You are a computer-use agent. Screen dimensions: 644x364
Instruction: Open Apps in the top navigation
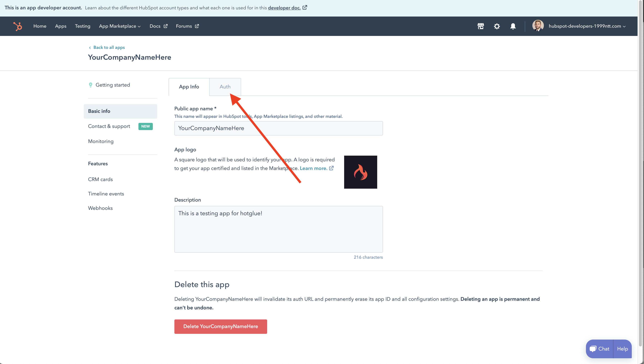click(x=61, y=26)
